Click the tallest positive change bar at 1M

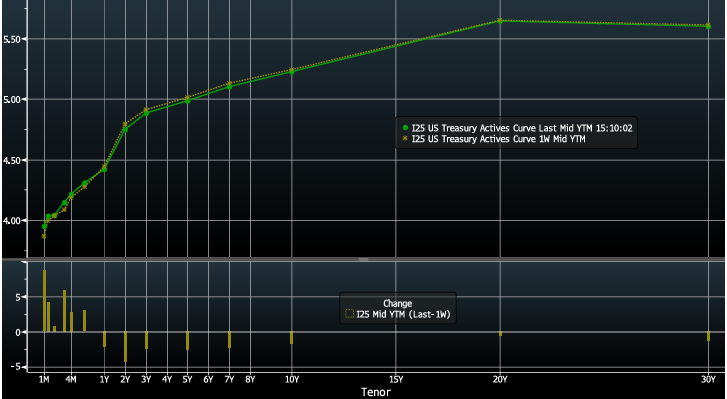click(45, 301)
